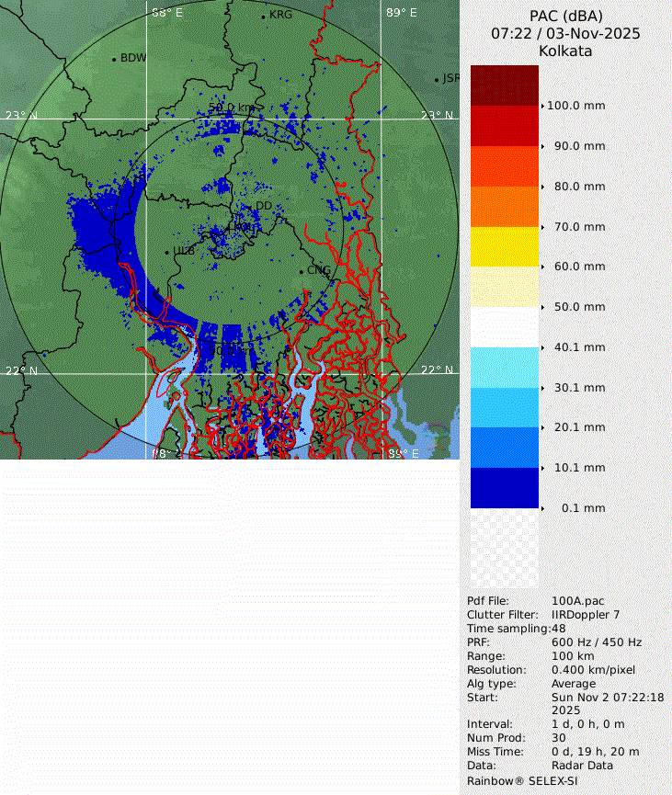Select the orange legend swatch above 70.0 mm
Viewport: 672px width, 795px height.
pos(504,206)
